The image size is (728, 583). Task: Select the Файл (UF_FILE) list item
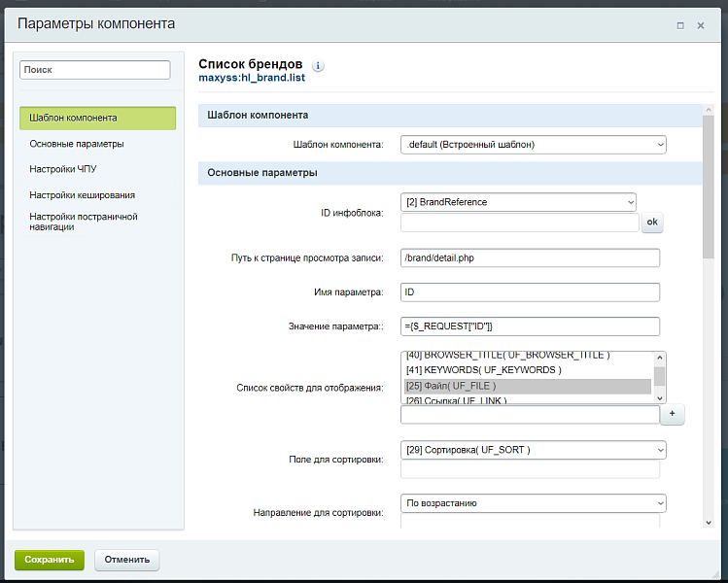(x=527, y=386)
